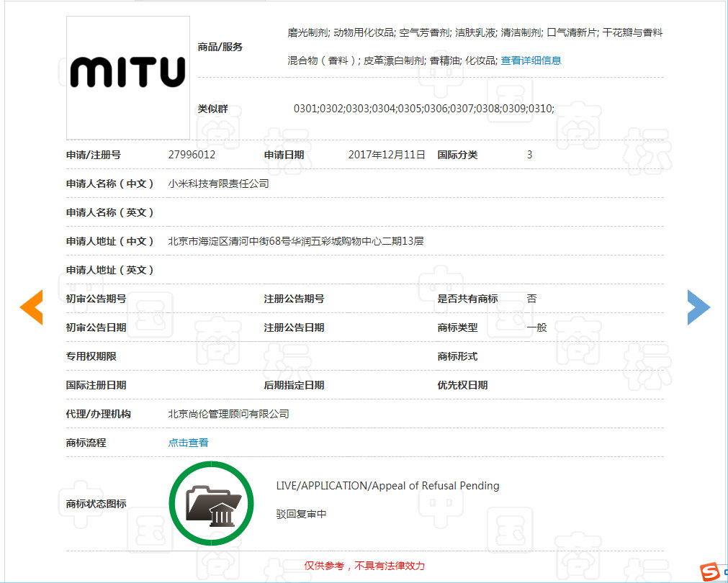
Task: Select the applicant address text 北京市海淀区清河中街68号
Action: coord(230,241)
